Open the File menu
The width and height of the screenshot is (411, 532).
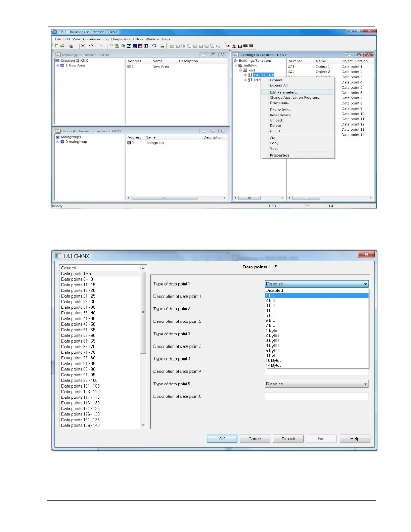pos(58,39)
